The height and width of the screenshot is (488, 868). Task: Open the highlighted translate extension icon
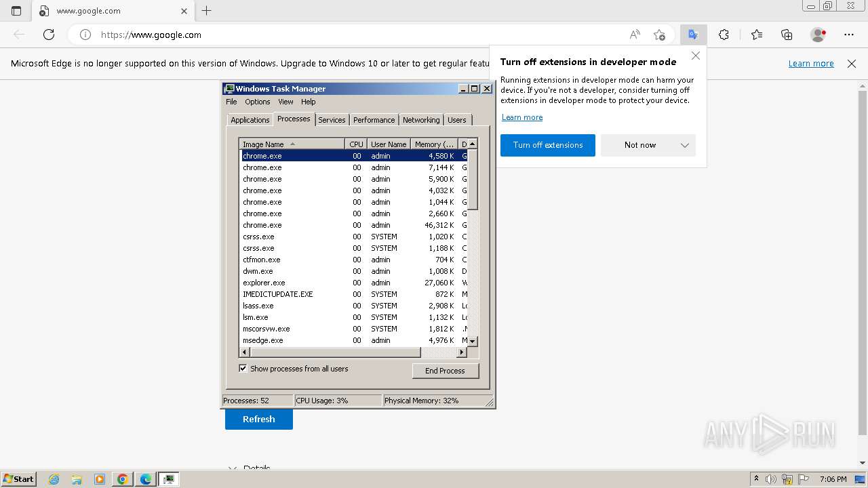click(693, 35)
